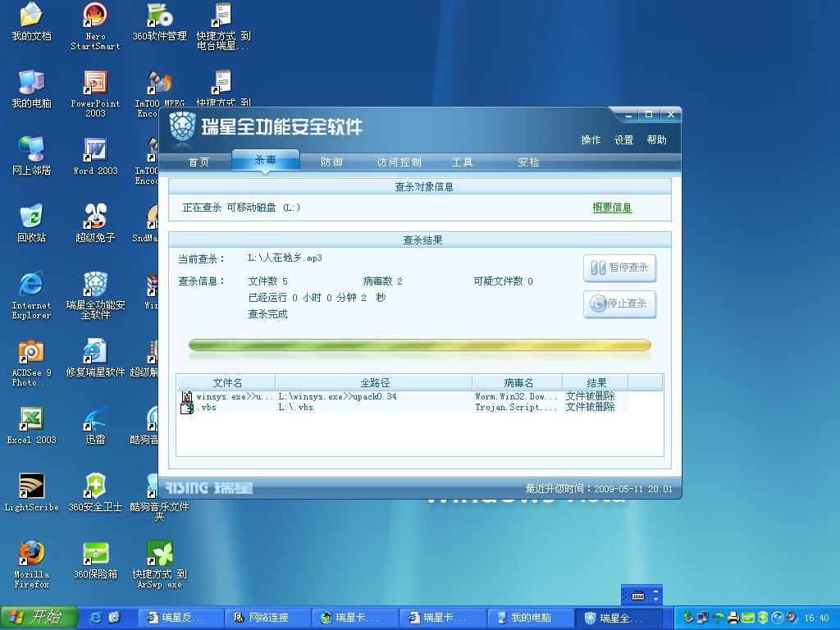Launch Excel 2003 desktop shortcut
This screenshot has width=840, height=630.
(31, 426)
